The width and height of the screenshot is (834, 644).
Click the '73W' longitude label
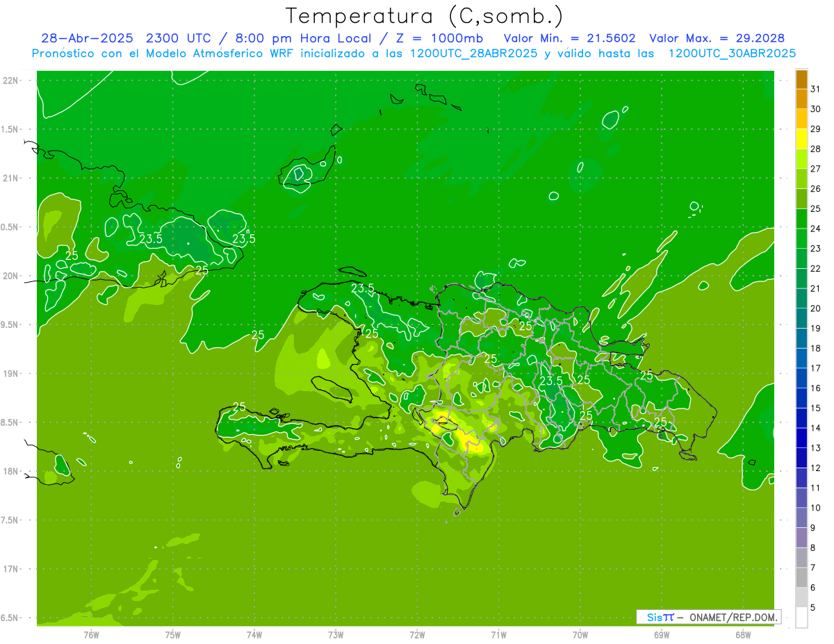(336, 635)
